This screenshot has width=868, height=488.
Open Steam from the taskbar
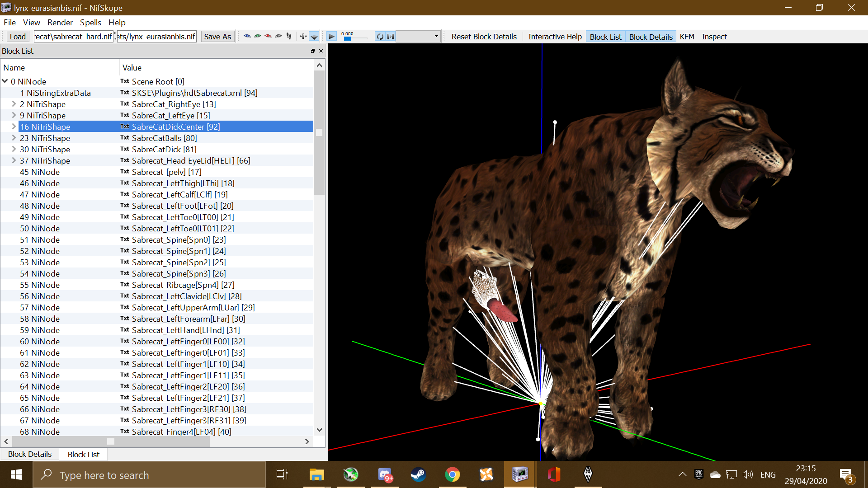tap(418, 474)
